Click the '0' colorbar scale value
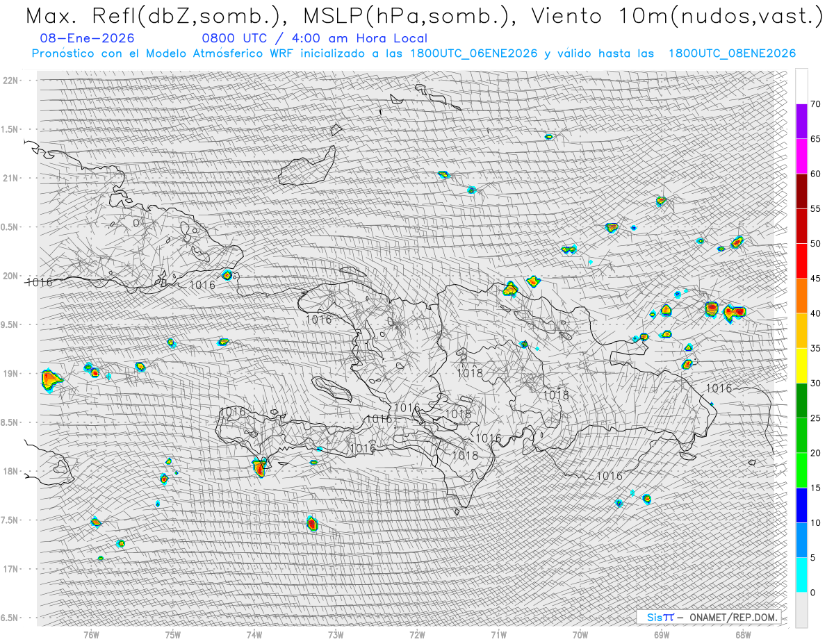Screen dimensions: 834x644 tap(812, 593)
